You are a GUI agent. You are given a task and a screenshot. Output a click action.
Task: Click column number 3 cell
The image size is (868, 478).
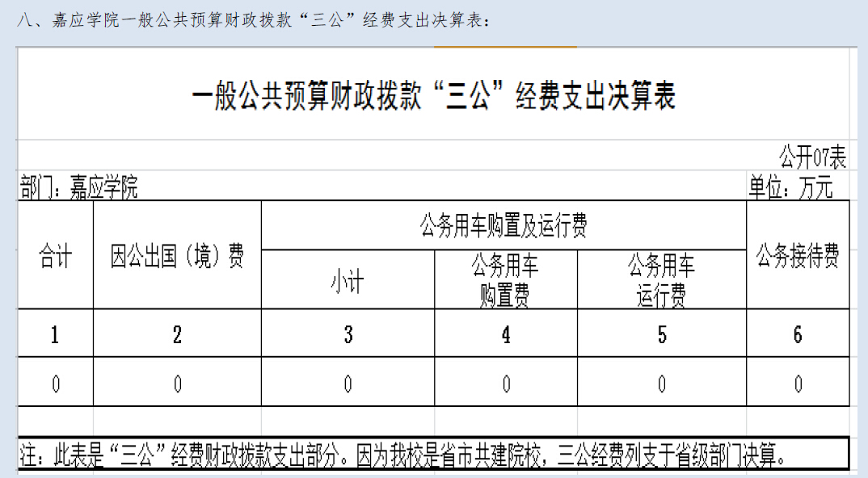pyautogui.click(x=348, y=333)
